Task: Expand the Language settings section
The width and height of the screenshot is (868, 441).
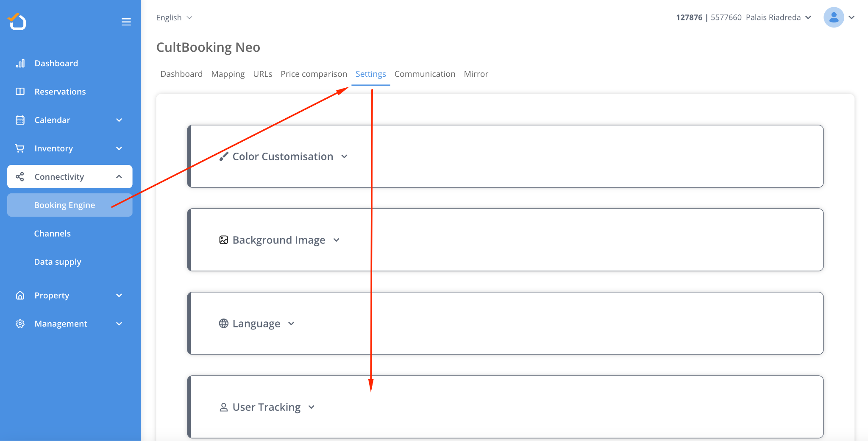Action: tap(256, 324)
